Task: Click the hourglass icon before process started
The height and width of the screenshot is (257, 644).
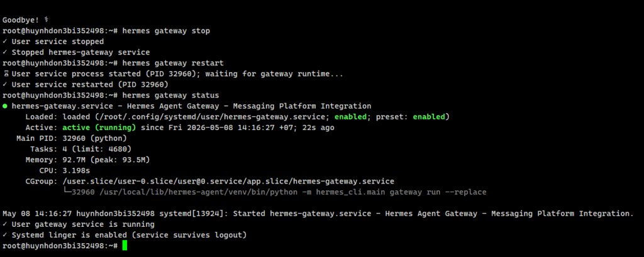Action: pos(6,74)
